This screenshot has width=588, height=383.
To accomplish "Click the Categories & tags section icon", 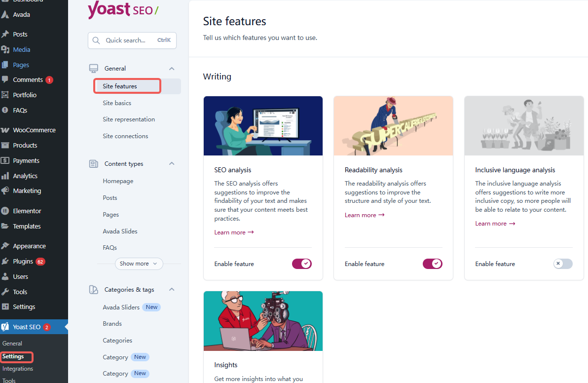I will coord(94,289).
